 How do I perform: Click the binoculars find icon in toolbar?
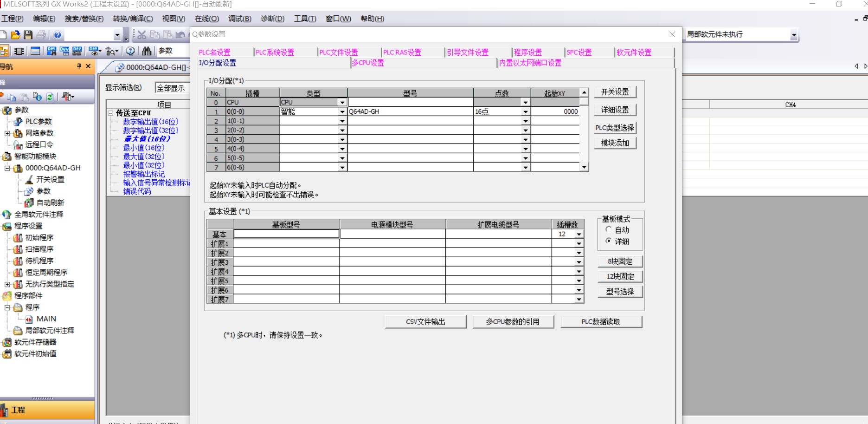147,51
